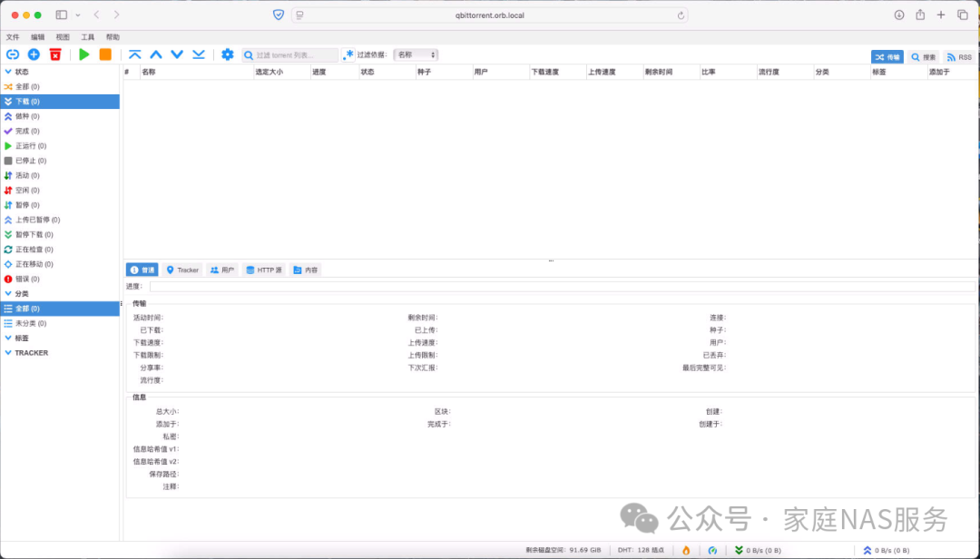Open the settings gear icon
Screen dimensions: 980x559
[x=227, y=54]
